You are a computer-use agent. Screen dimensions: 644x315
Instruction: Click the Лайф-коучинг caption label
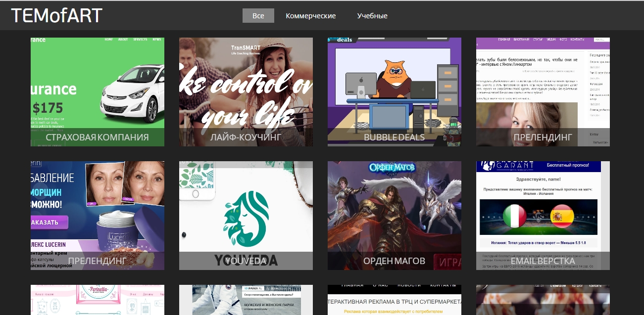(x=246, y=137)
